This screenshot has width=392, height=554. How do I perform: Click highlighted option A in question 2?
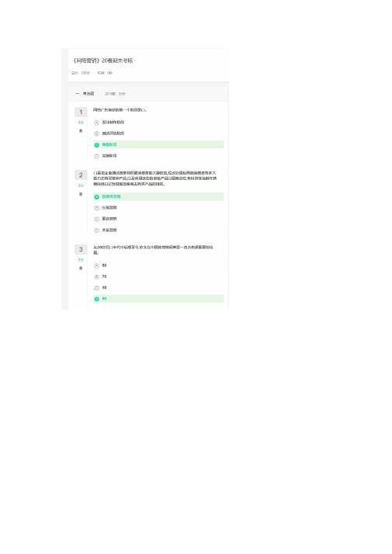point(158,196)
